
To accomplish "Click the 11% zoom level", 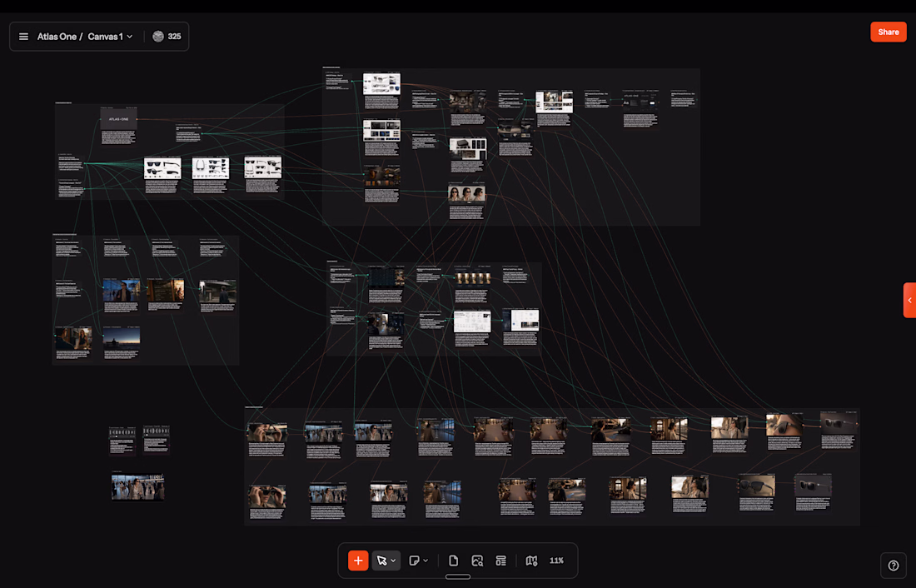I will [556, 561].
